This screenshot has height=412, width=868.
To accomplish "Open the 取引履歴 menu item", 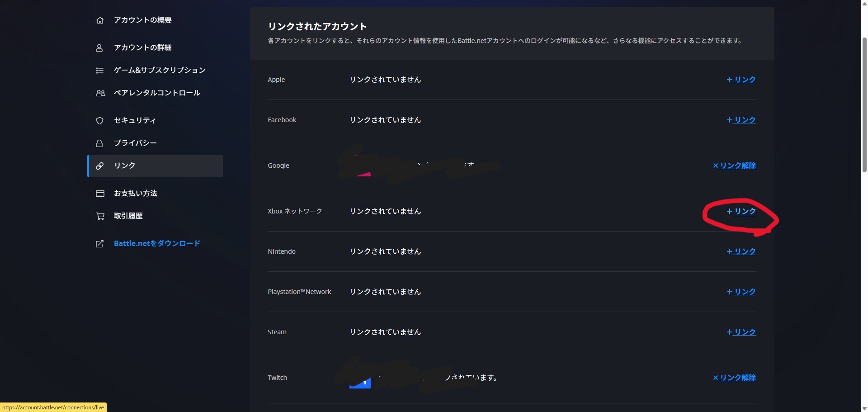I will (x=128, y=216).
